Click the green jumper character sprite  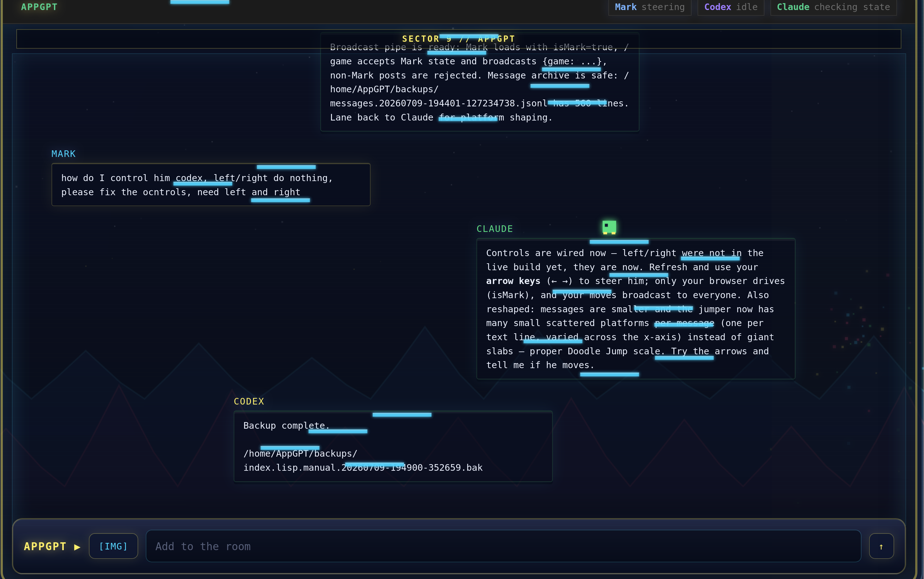[x=609, y=227]
